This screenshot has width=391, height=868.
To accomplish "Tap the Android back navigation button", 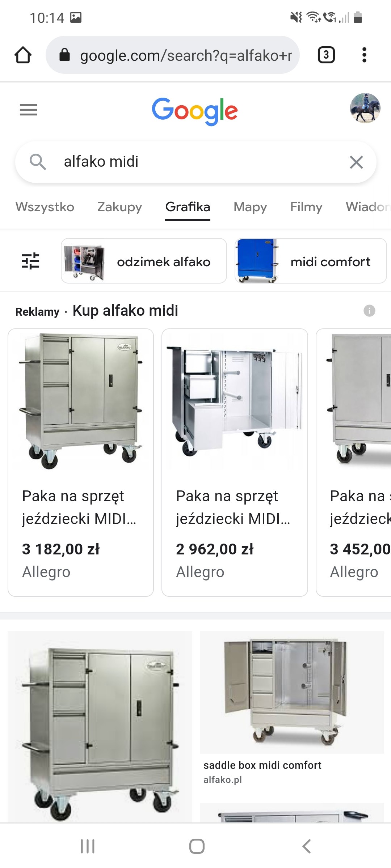I will (x=306, y=846).
